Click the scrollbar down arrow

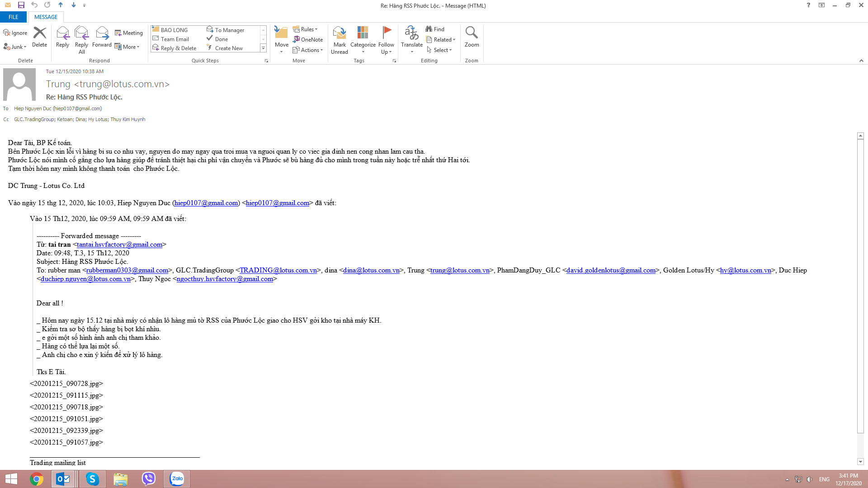(x=860, y=462)
